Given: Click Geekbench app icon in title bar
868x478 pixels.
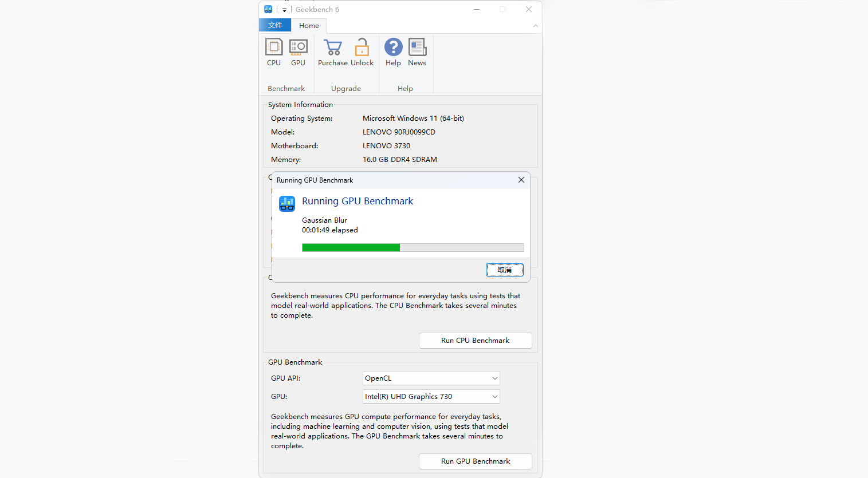Looking at the screenshot, I should [268, 9].
